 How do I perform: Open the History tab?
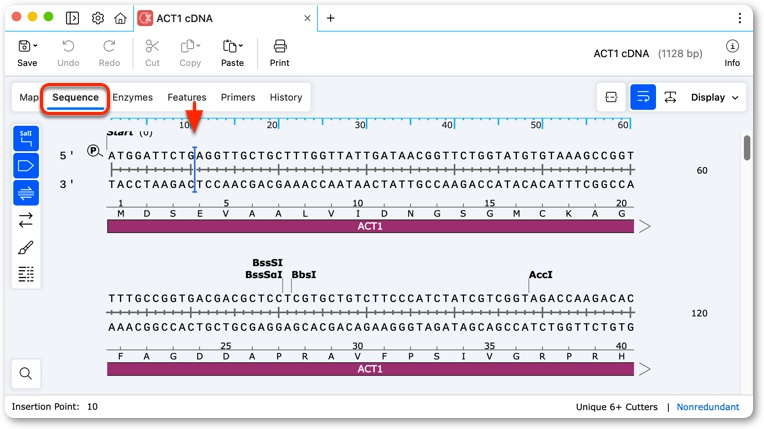pos(286,97)
